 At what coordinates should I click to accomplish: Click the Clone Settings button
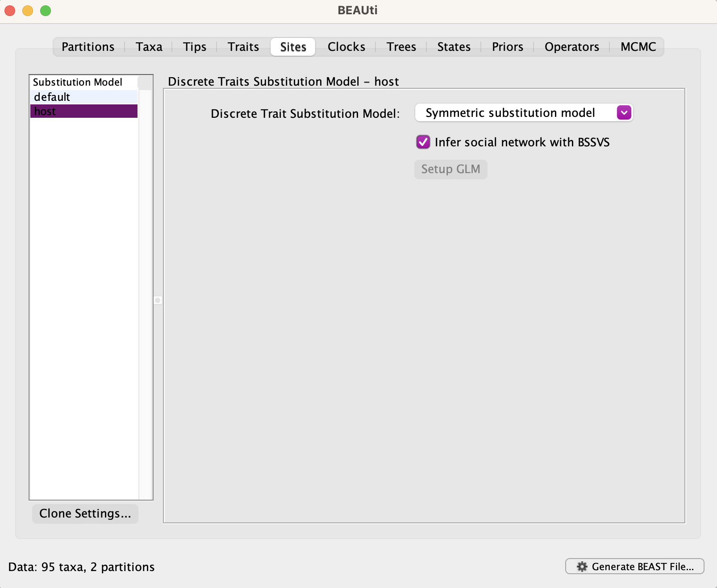point(85,513)
